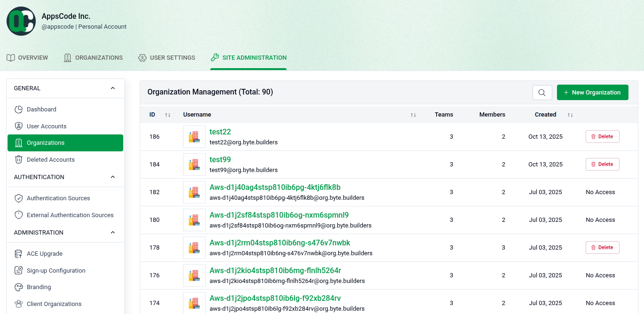Select the External Authentication Sources icon
Image resolution: width=644 pixels, height=314 pixels.
(18, 215)
